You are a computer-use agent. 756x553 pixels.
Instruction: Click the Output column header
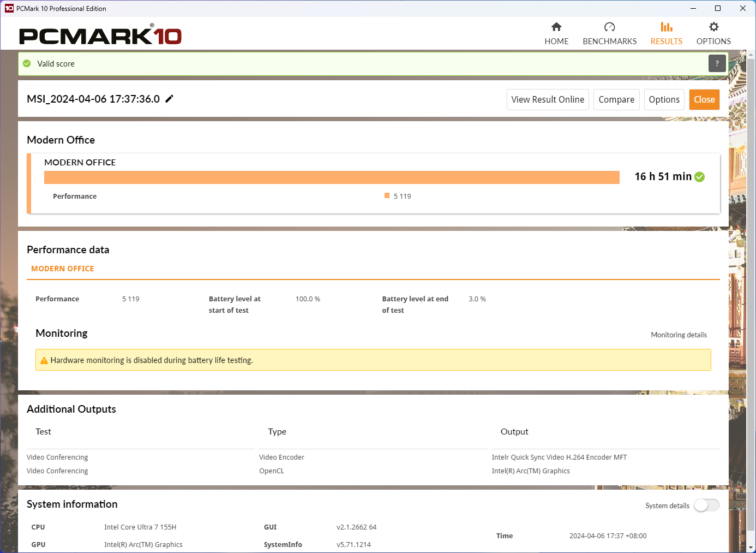(x=514, y=431)
